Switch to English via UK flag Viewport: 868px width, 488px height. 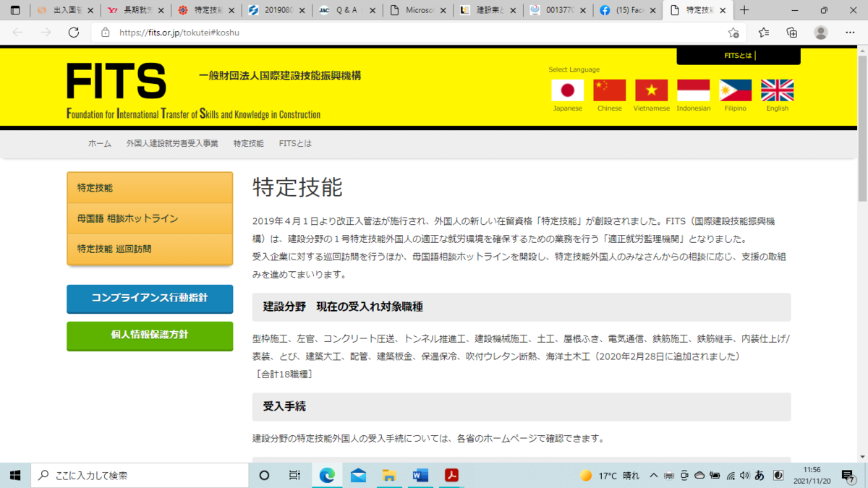click(777, 90)
